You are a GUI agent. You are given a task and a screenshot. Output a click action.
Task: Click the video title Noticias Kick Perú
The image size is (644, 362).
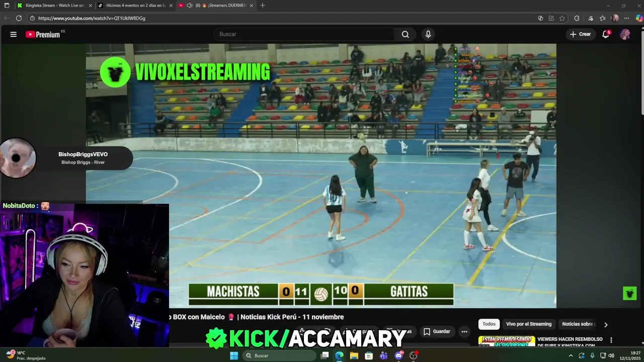(257, 317)
